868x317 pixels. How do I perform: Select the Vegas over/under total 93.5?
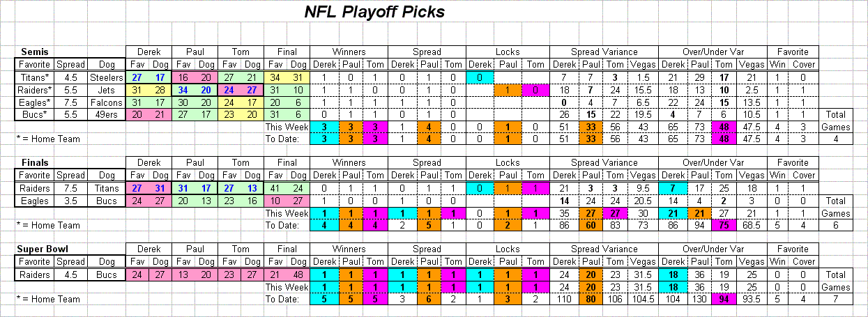pos(753,300)
